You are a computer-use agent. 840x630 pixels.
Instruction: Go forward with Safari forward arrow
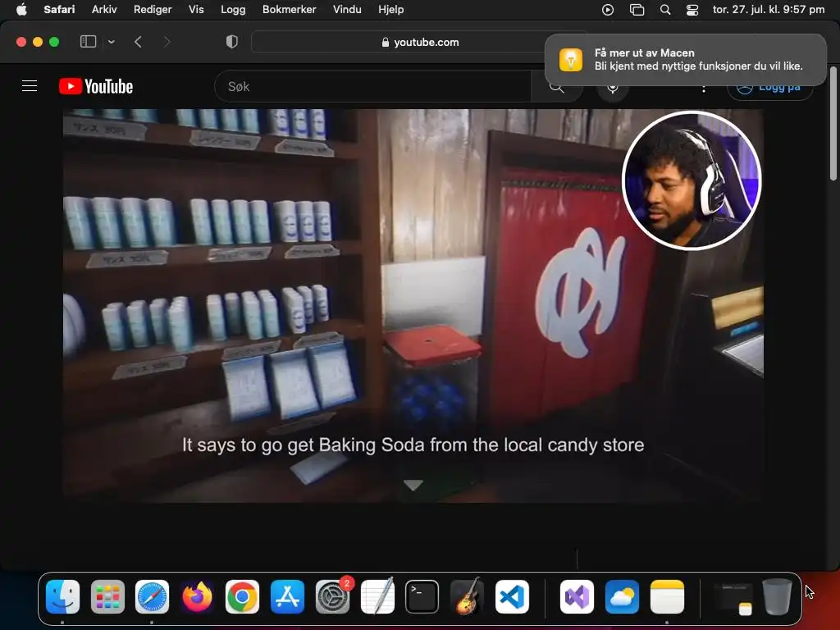[x=167, y=42]
